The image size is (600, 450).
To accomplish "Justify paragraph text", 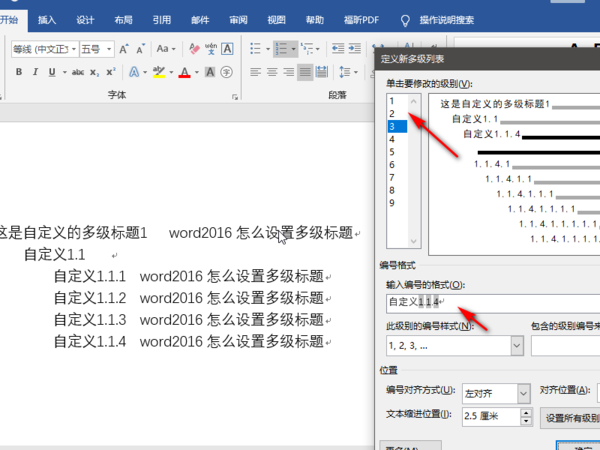I will tap(305, 72).
